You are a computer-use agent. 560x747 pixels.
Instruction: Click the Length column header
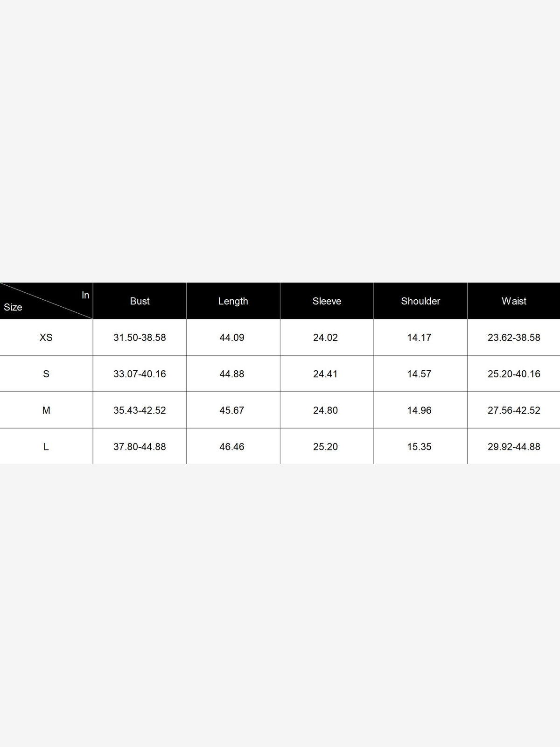click(233, 301)
